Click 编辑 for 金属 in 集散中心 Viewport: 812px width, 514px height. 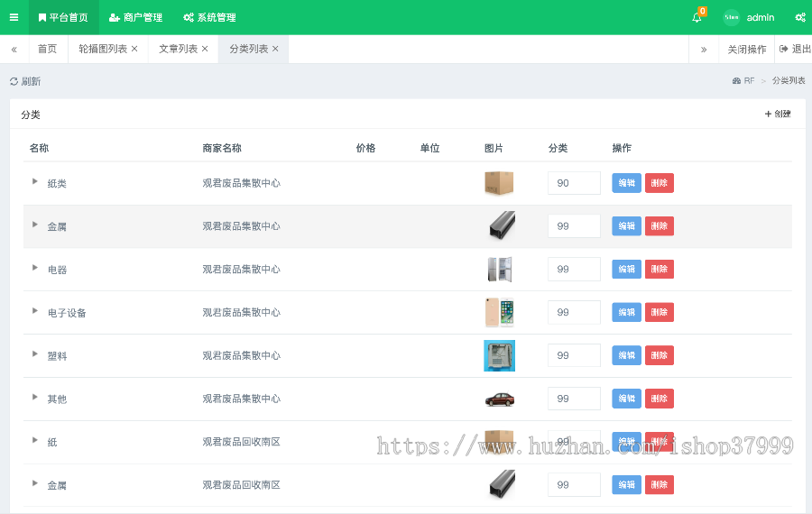(627, 226)
